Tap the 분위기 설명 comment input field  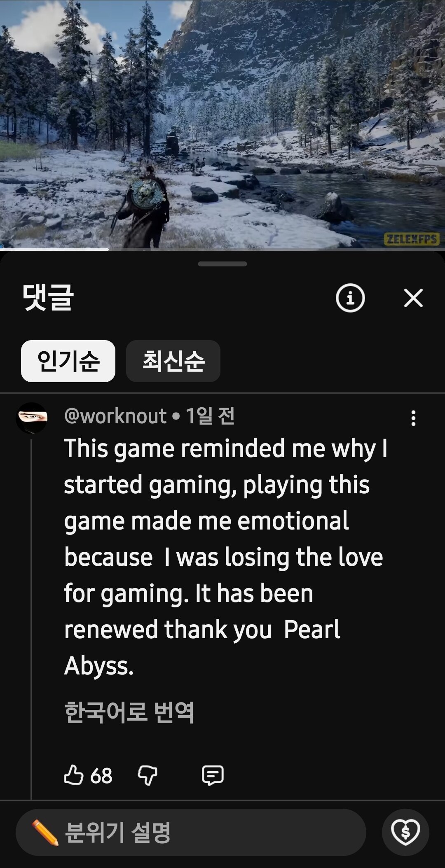pyautogui.click(x=191, y=833)
